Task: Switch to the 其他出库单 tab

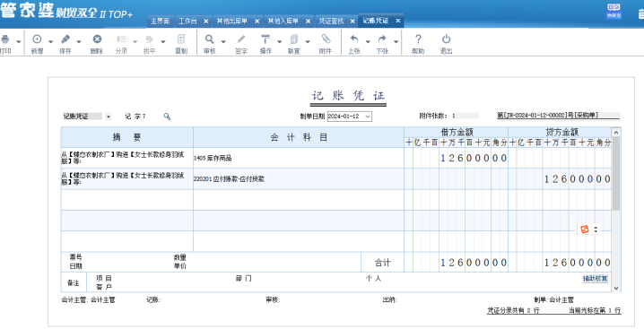Action: [232, 21]
